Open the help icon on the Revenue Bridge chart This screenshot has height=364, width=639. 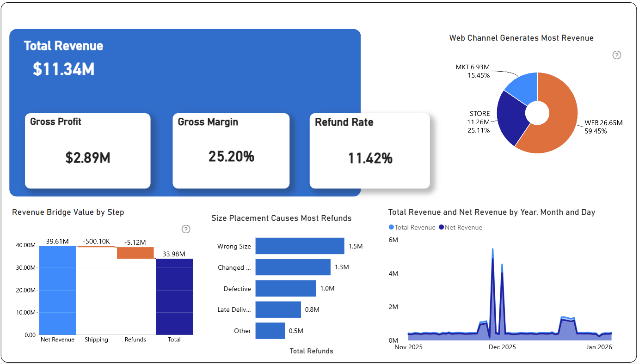point(186,229)
